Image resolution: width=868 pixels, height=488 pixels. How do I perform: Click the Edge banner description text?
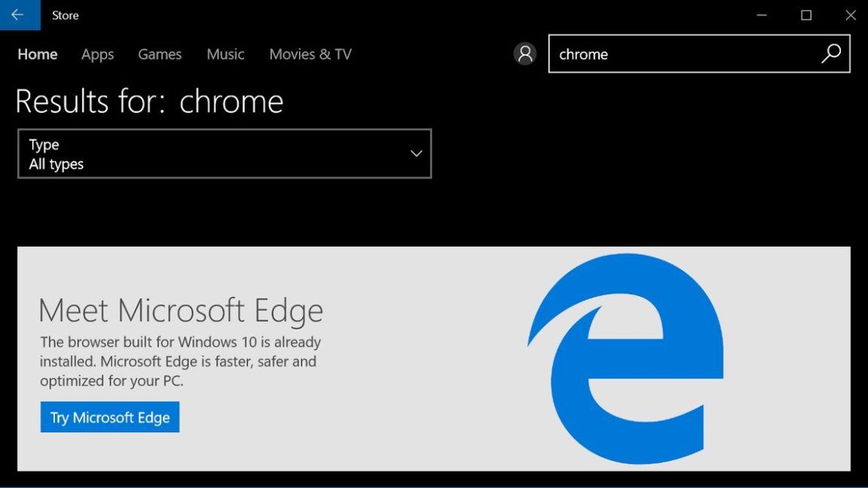[181, 361]
